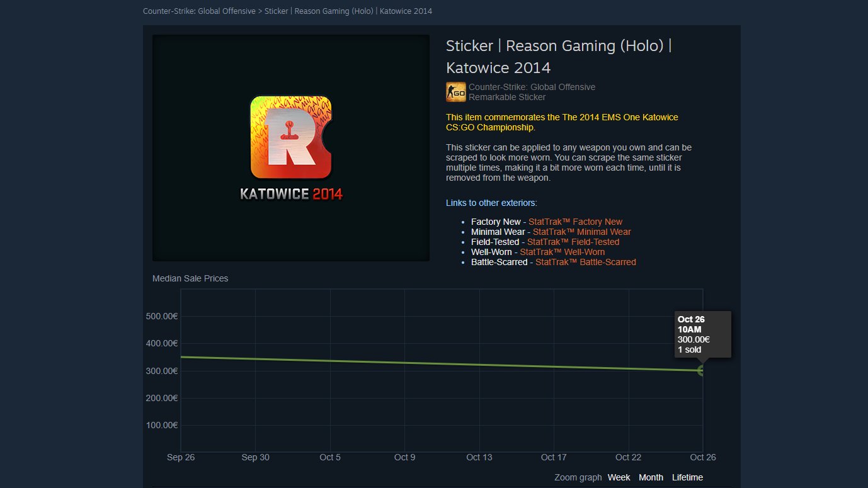Click 'Counter-Strike: Global Offensive' beside game icon
The width and height of the screenshot is (868, 488).
pos(532,87)
